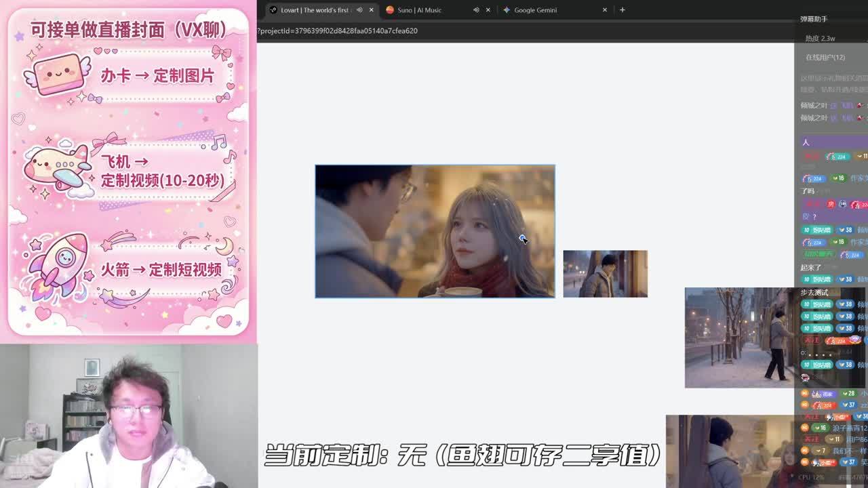Image resolution: width=868 pixels, height=488 pixels.
Task: Select the small image of man by window
Action: tap(606, 274)
